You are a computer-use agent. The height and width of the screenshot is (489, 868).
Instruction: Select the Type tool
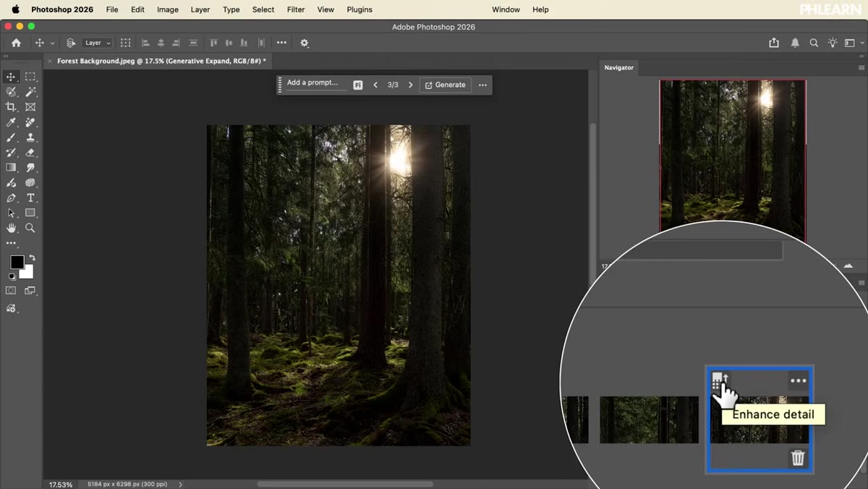[30, 197]
